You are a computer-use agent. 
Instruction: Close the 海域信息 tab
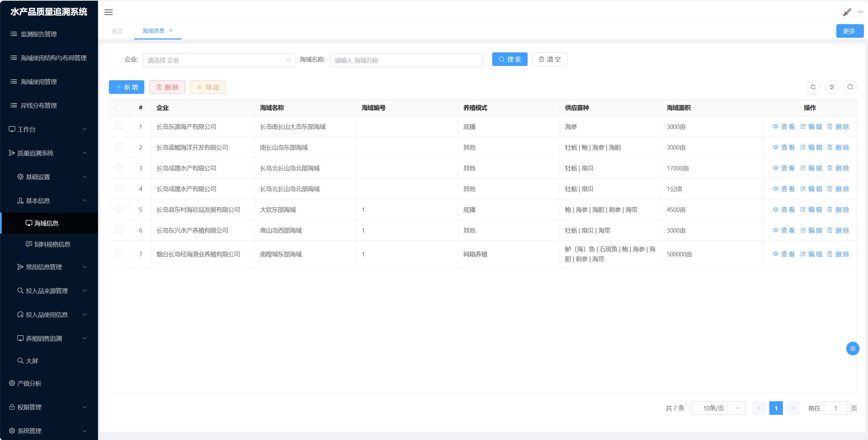click(x=171, y=31)
